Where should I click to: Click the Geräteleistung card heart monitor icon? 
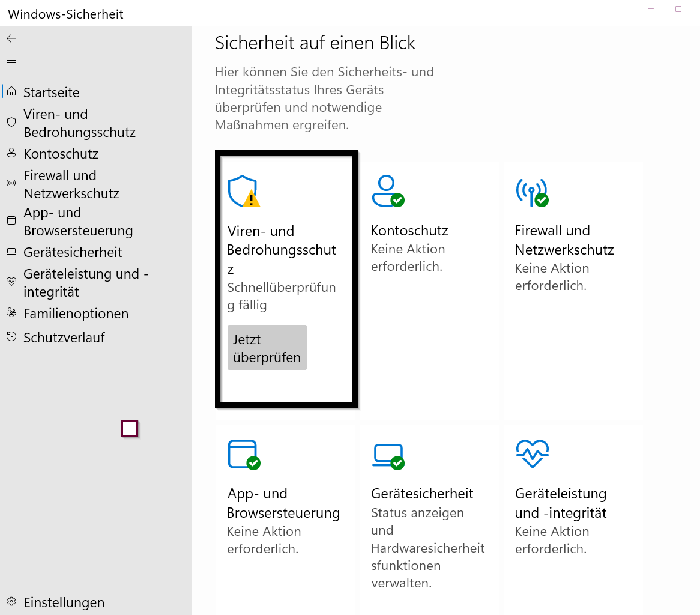pyautogui.click(x=532, y=454)
